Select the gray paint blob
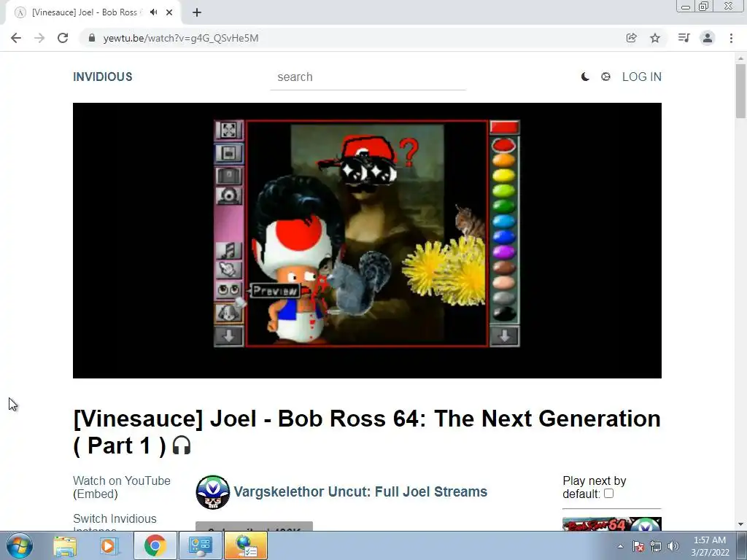This screenshot has width=747, height=560. pyautogui.click(x=503, y=297)
